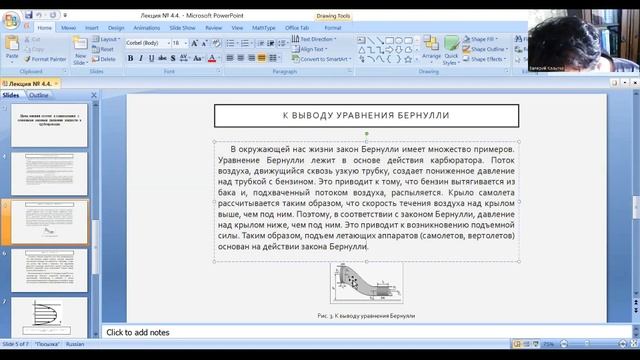Delete the current slide
640x360 pixels.
point(104,59)
